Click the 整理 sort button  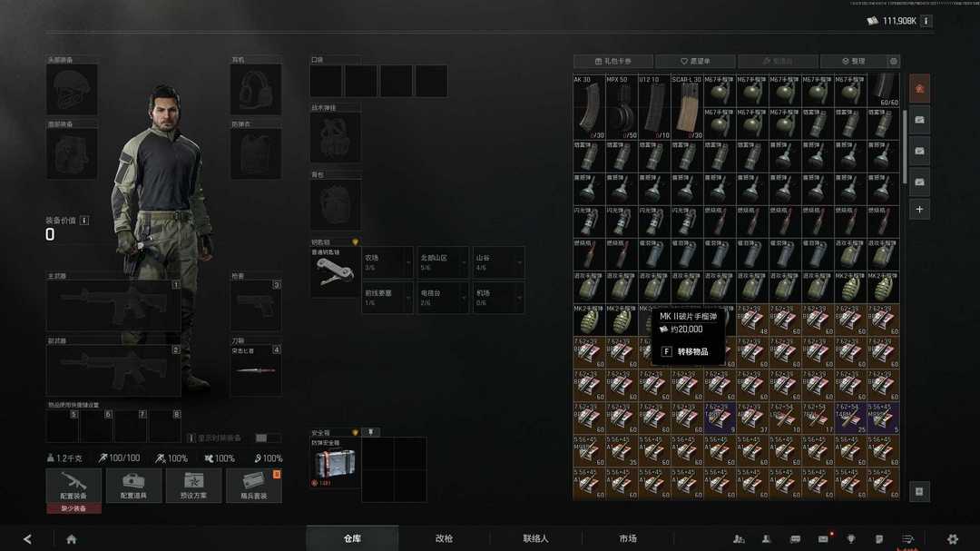(x=852, y=62)
